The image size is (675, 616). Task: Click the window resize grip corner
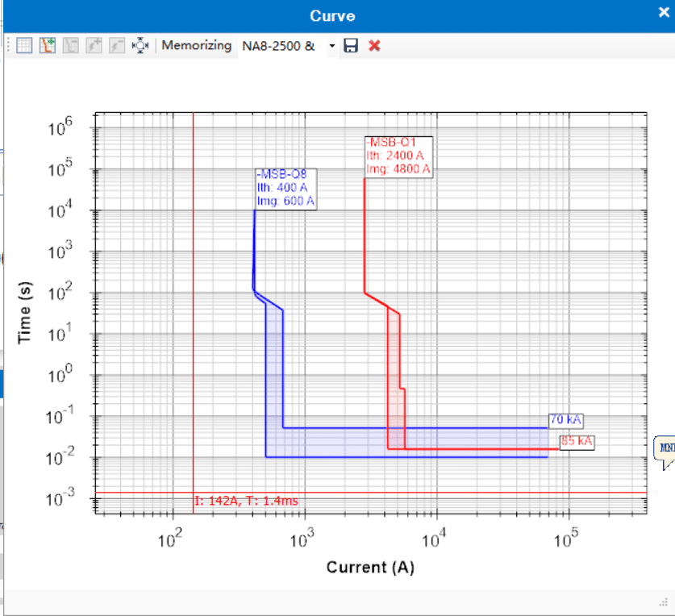point(664,602)
